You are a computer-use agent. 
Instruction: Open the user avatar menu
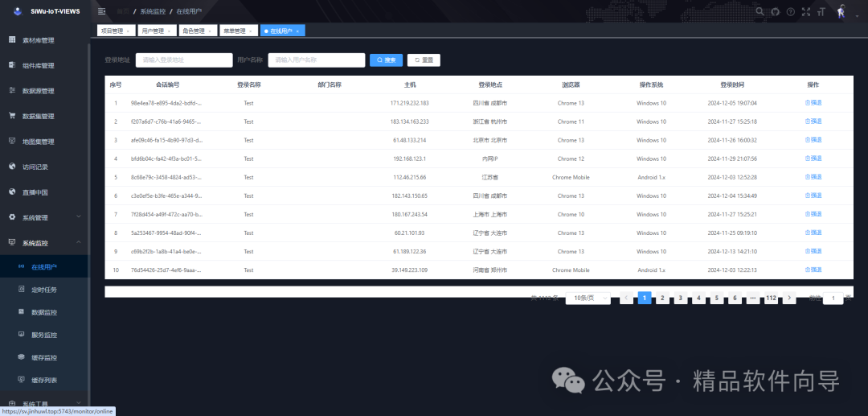(841, 11)
